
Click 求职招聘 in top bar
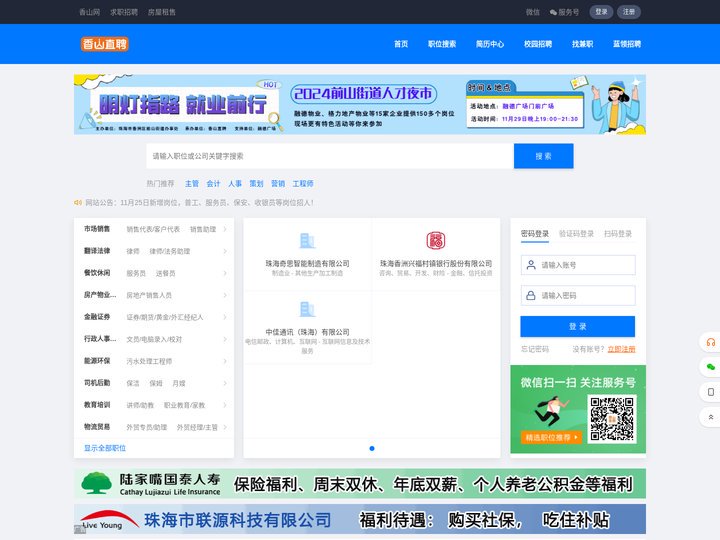pos(124,12)
